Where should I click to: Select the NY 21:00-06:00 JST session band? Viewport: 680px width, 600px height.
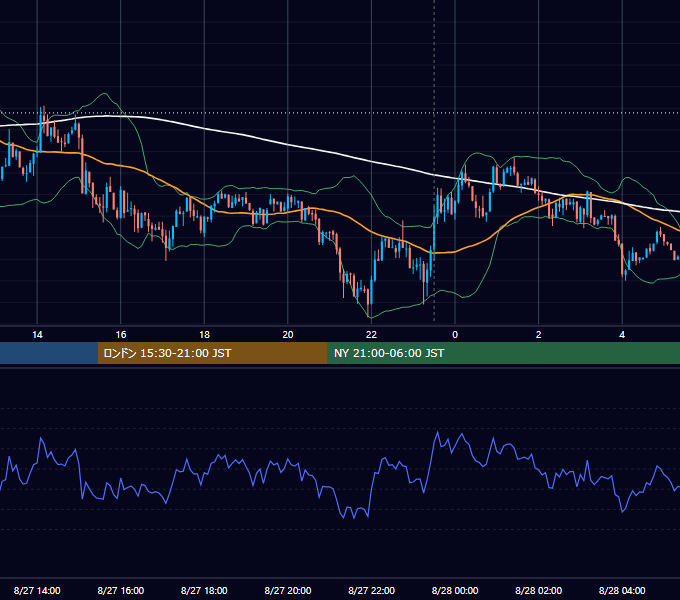[503, 353]
